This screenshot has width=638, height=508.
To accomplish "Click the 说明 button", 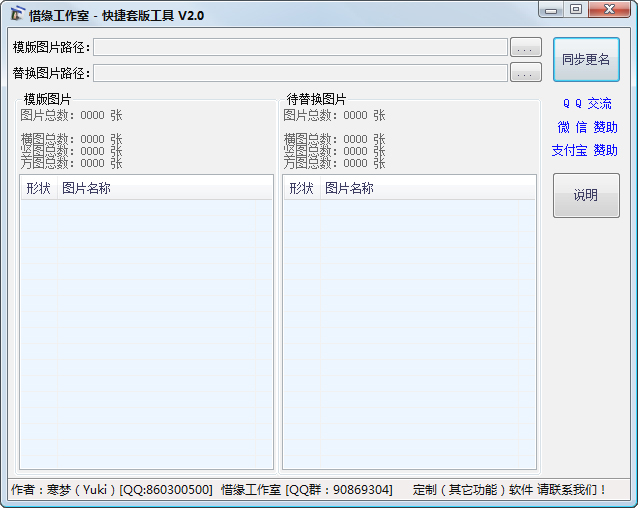I will click(x=586, y=195).
